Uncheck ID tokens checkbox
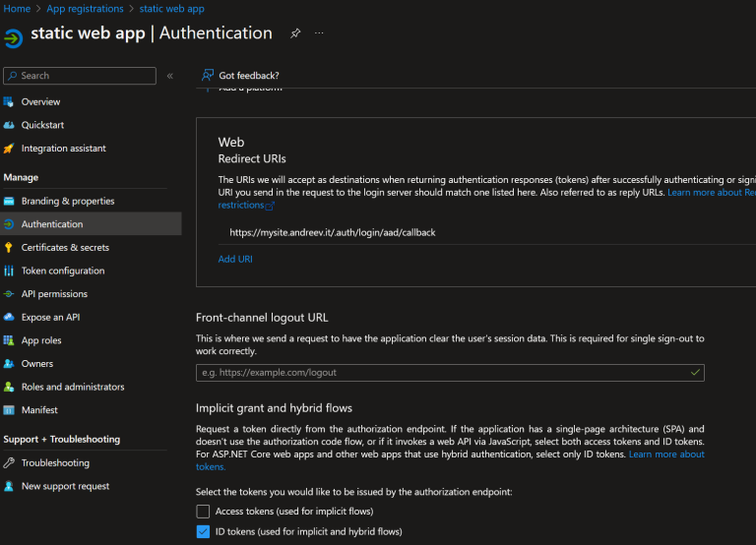 tap(203, 531)
